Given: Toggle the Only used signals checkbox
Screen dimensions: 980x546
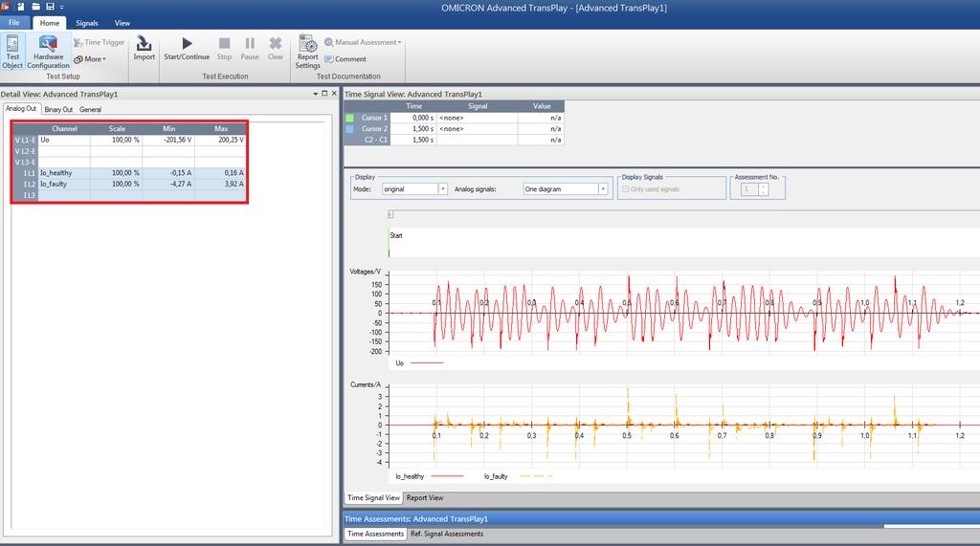Looking at the screenshot, I should 626,189.
